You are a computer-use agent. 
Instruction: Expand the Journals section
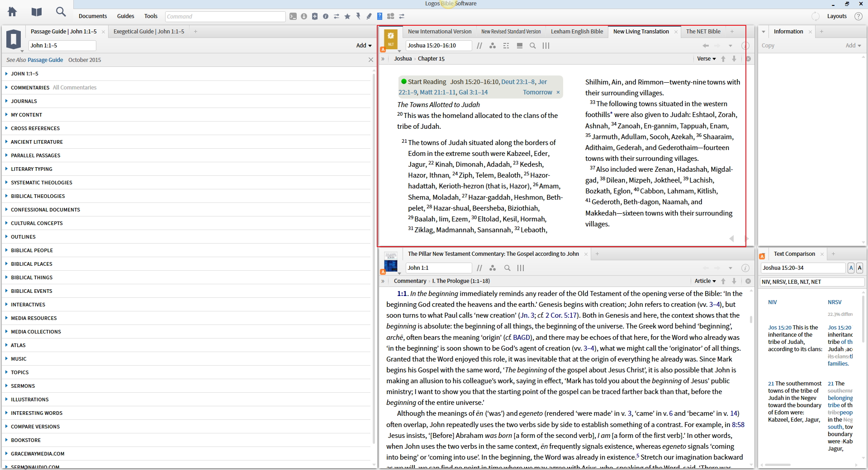6,101
